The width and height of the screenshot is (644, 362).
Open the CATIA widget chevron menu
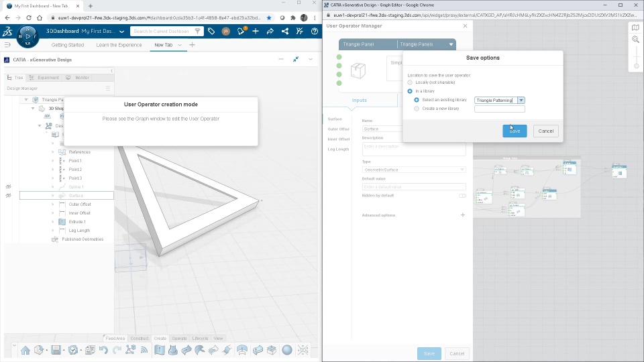point(311,60)
